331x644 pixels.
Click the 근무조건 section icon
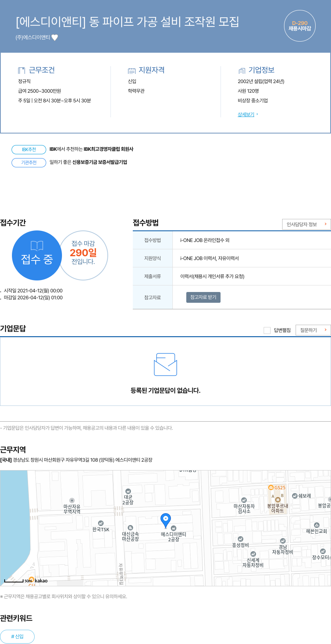[22, 70]
